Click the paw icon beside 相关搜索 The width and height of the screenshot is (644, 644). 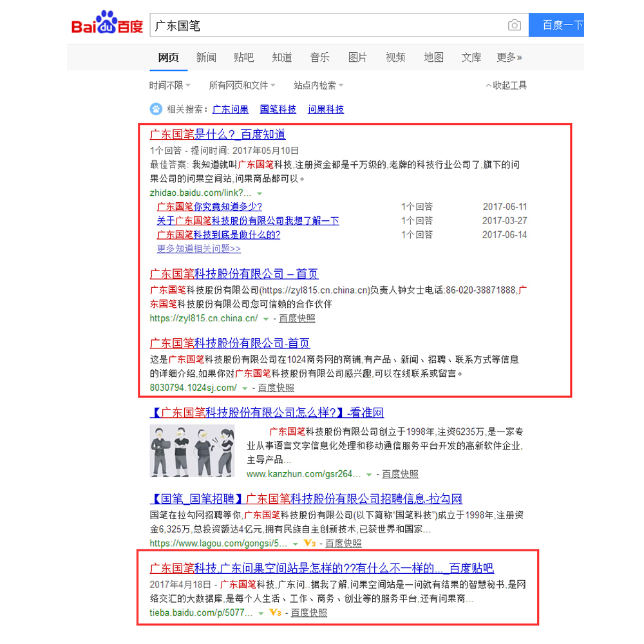(x=156, y=109)
